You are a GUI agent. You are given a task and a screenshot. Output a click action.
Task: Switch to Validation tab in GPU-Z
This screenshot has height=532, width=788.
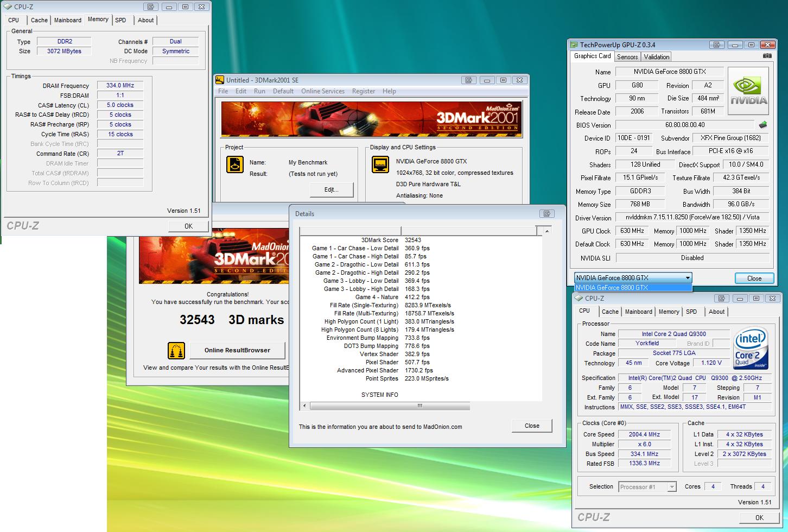(657, 57)
